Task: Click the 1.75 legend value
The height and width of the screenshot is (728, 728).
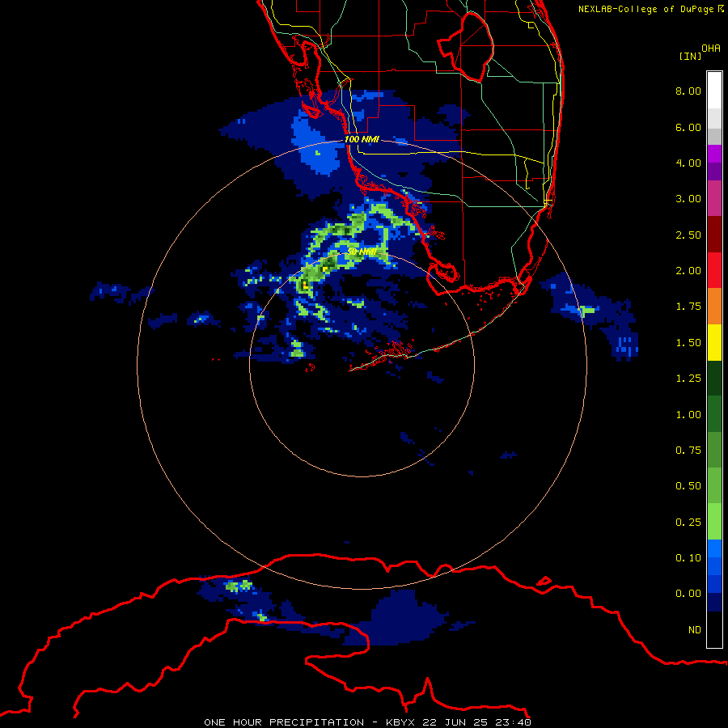Action: [x=688, y=307]
